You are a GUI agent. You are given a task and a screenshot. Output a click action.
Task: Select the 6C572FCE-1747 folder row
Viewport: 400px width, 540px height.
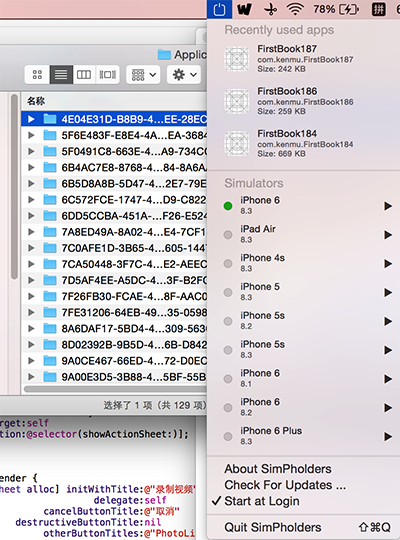pyautogui.click(x=114, y=200)
